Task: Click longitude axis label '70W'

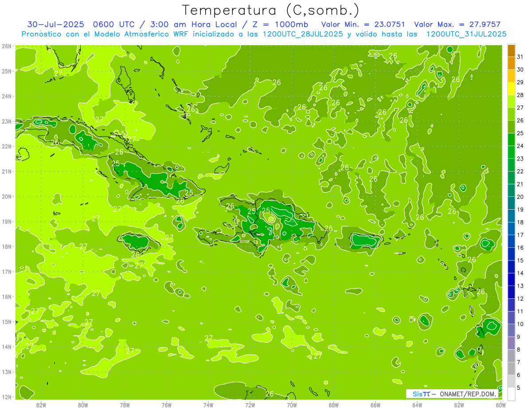Action: tap(292, 405)
